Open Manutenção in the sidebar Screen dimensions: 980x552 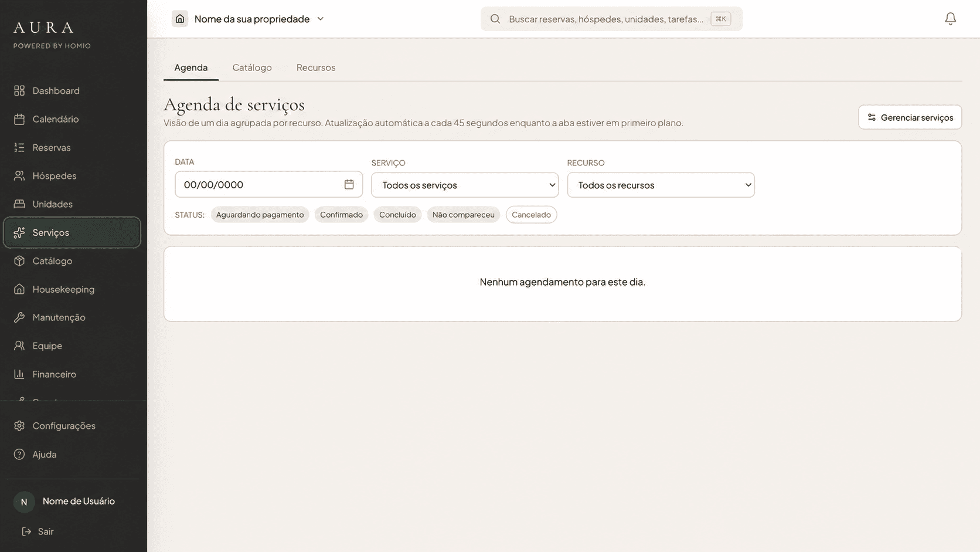(72, 317)
